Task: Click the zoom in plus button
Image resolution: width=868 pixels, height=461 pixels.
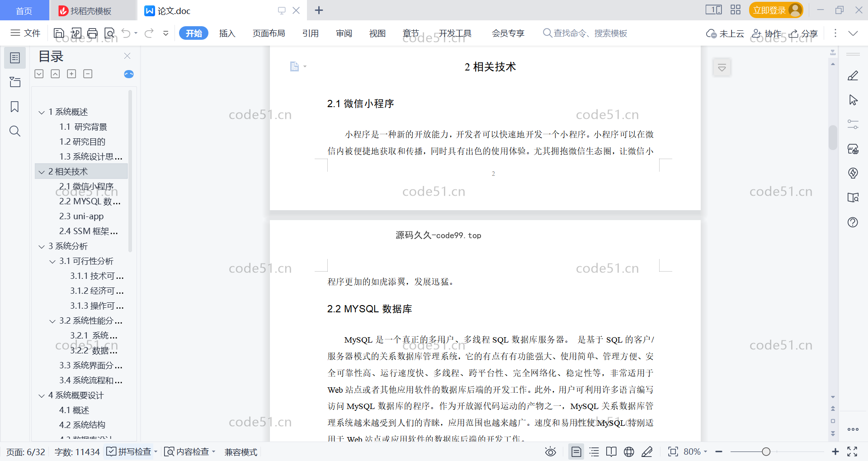Action: tap(835, 452)
